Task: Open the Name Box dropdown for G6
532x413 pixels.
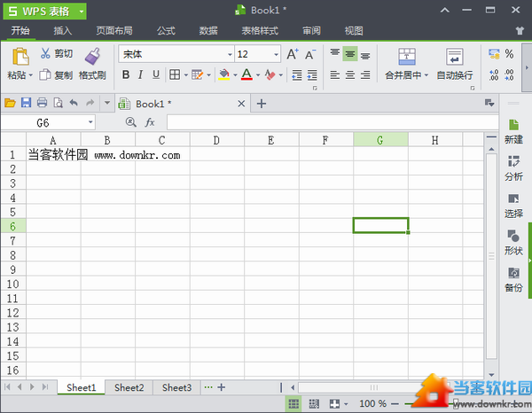Action: pos(90,122)
